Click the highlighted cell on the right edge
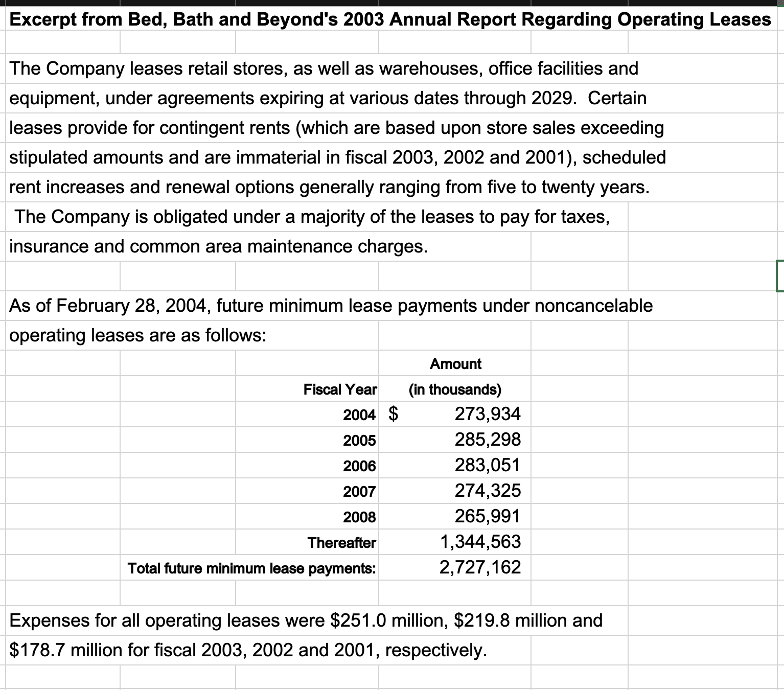This screenshot has height=690, width=784. [x=781, y=275]
